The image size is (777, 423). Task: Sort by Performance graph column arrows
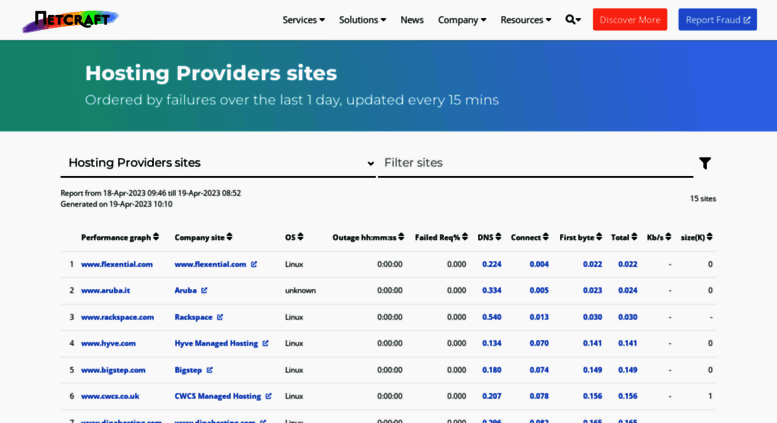click(x=156, y=237)
